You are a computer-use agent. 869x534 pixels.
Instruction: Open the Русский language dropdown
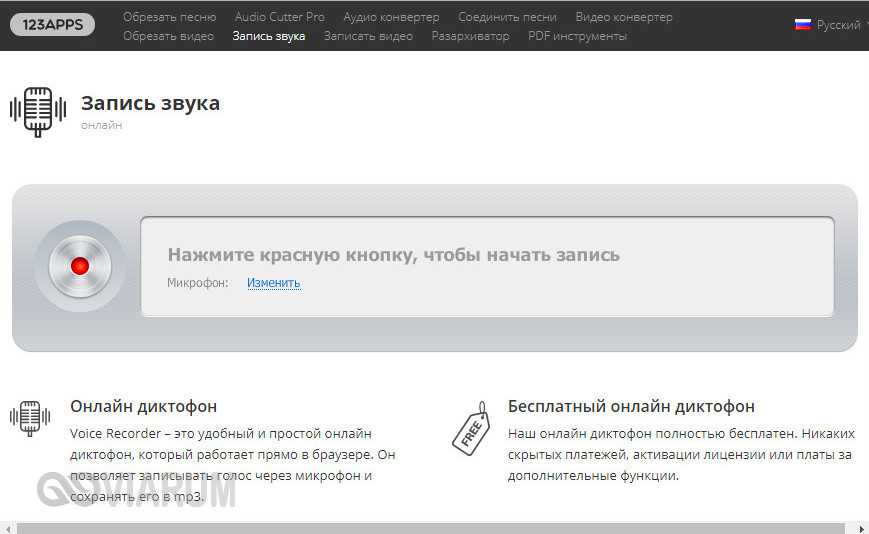(x=836, y=25)
